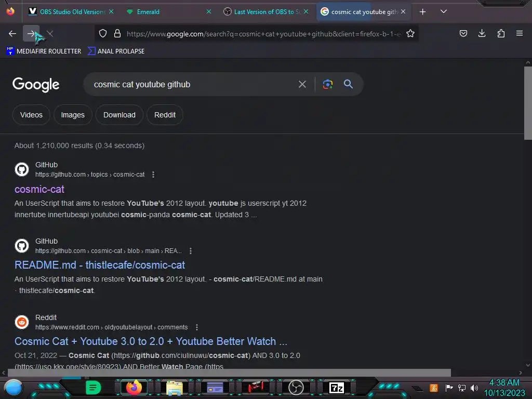Viewport: 532px width, 399px height.
Task: Open tracking protection shield icon
Action: (x=103, y=34)
